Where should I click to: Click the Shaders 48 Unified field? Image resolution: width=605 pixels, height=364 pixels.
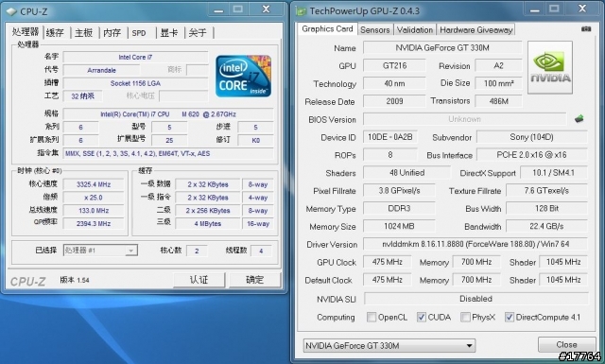tap(406, 172)
